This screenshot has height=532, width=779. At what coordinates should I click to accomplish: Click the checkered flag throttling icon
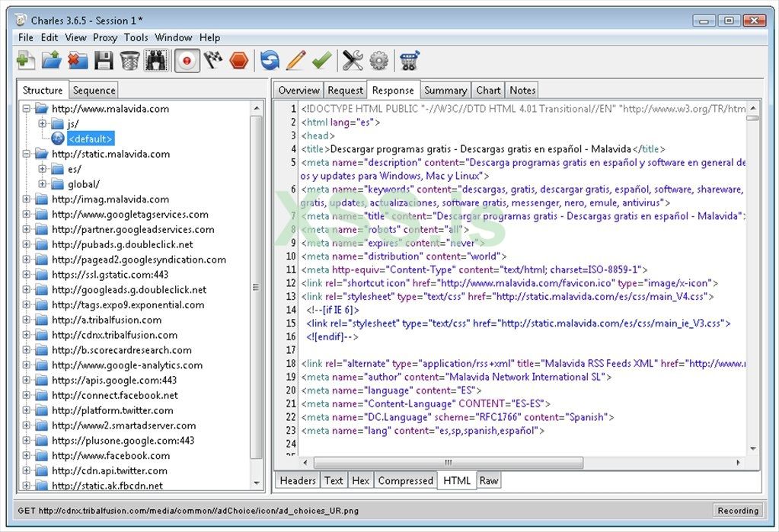pos(213,60)
